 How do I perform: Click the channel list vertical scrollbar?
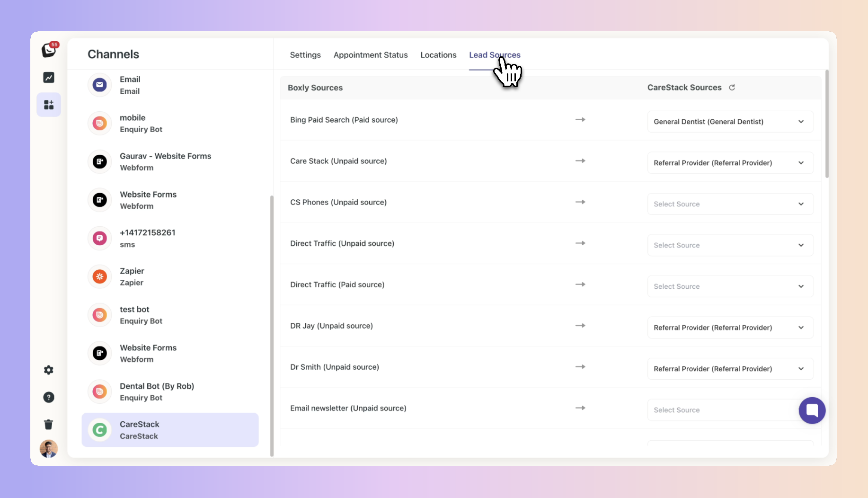pos(272,326)
